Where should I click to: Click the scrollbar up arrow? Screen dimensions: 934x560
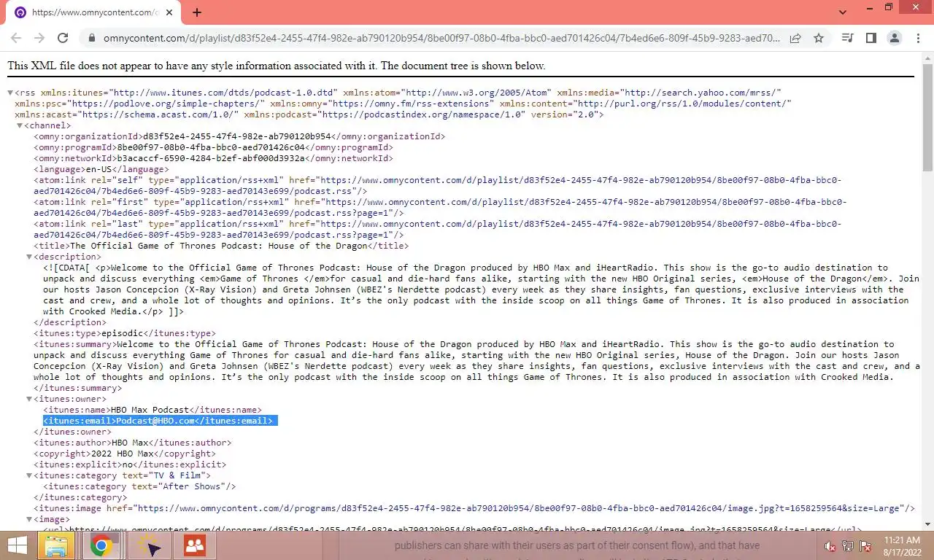click(927, 58)
